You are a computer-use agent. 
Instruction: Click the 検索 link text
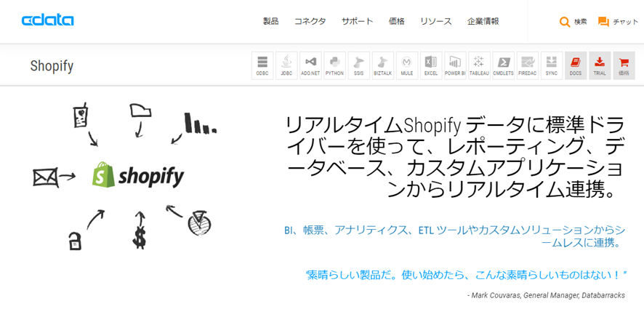pos(580,22)
